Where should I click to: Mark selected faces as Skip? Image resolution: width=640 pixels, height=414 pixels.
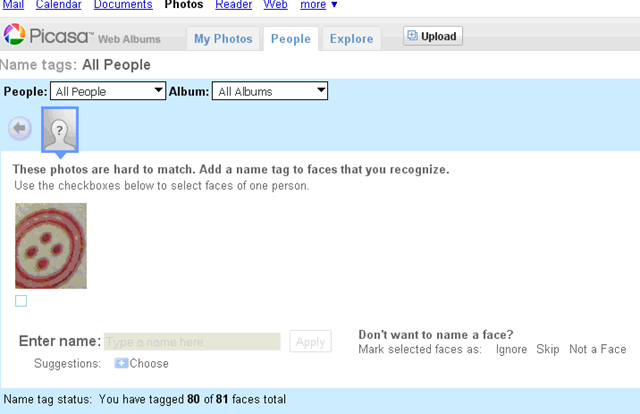548,349
